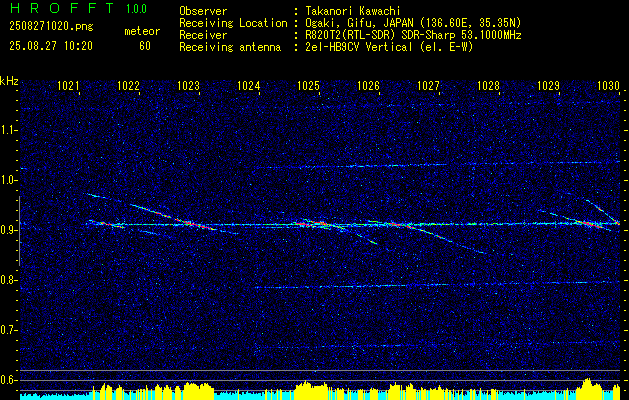Click the Receiving antenna field label
The width and height of the screenshot is (629, 400).
point(230,47)
